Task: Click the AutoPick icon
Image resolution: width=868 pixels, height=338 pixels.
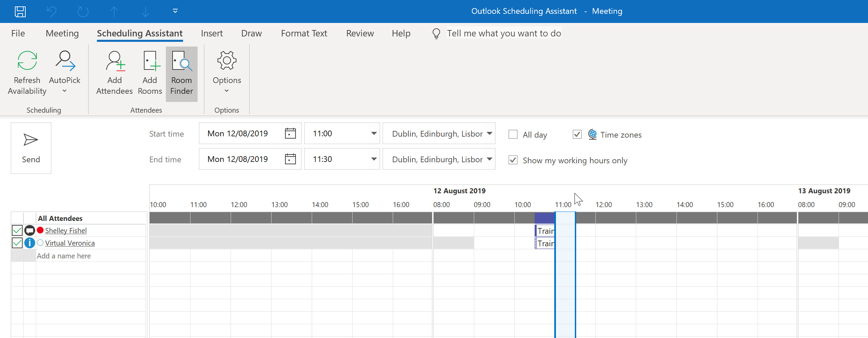Action: click(65, 61)
